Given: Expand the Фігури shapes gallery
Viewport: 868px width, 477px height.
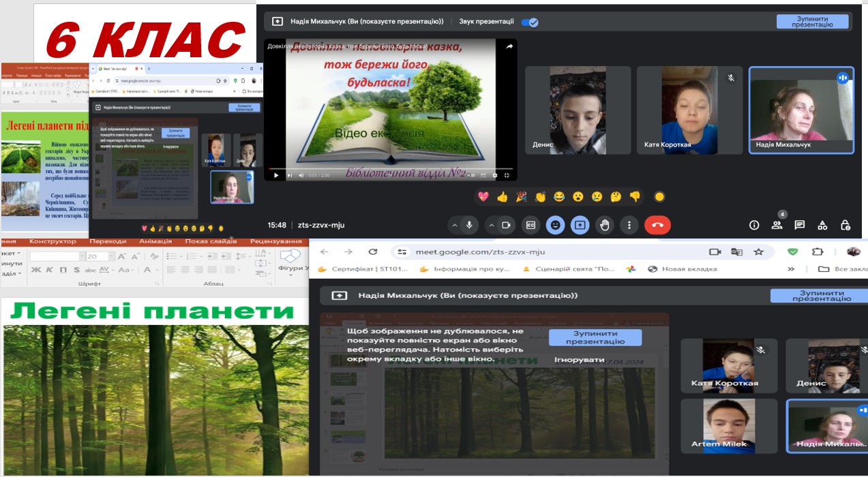Looking at the screenshot, I should (x=290, y=262).
